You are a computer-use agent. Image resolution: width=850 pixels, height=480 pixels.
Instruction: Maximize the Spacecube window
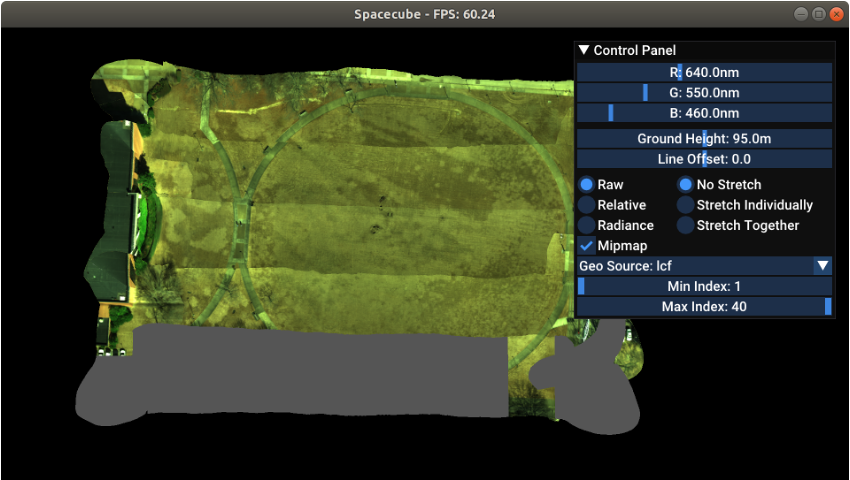[x=819, y=14]
